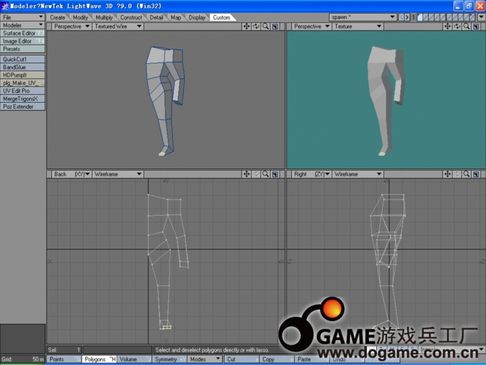The image size is (486, 365).
Task: Switch to the Multiply tab
Action: 104,17
